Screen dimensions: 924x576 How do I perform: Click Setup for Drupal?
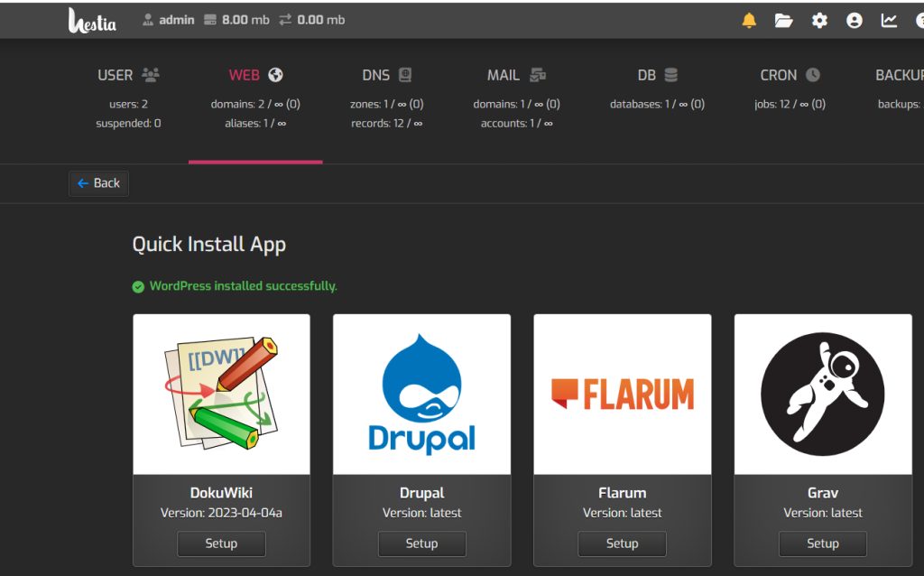click(421, 543)
